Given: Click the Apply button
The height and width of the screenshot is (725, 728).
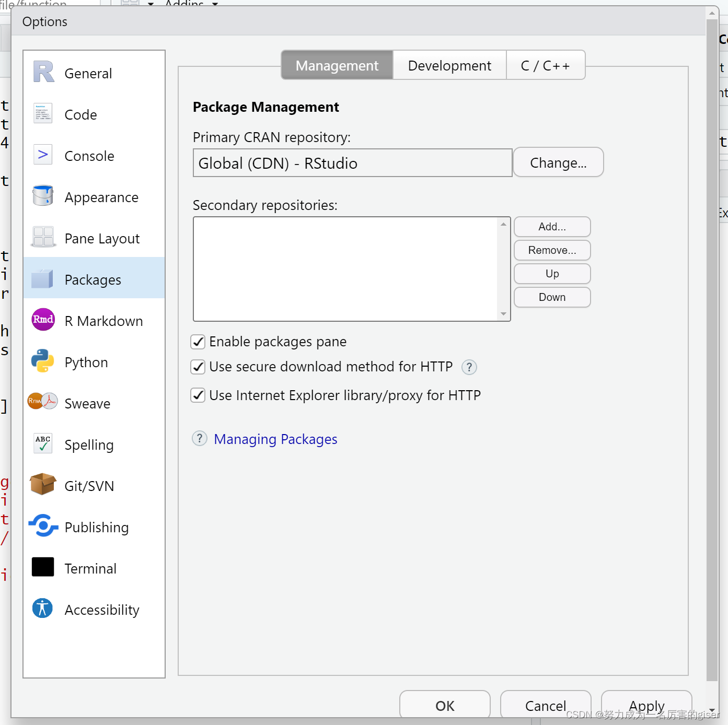Looking at the screenshot, I should tap(646, 705).
